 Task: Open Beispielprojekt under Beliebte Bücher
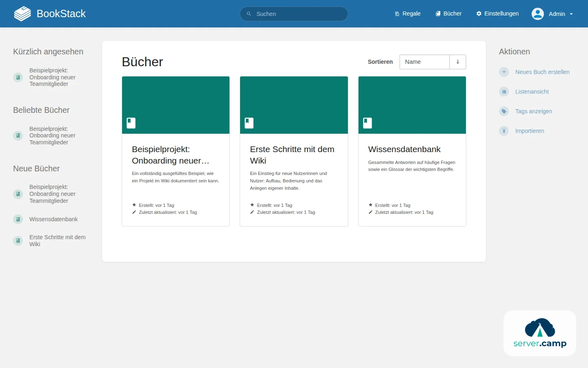coord(52,135)
